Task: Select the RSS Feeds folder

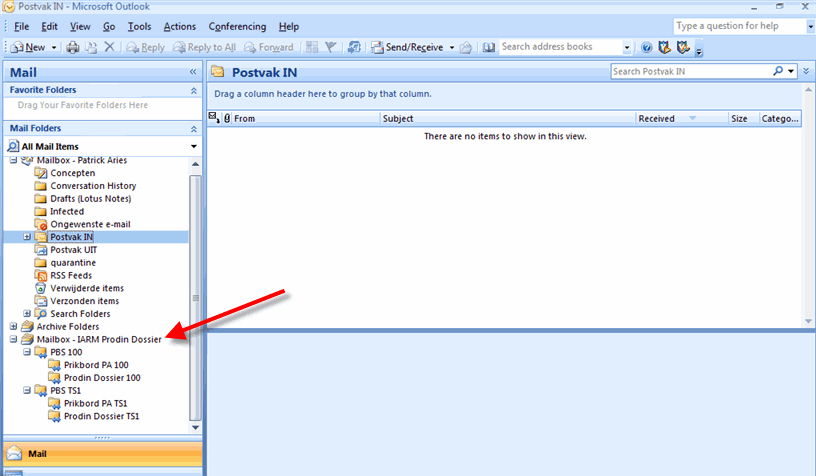Action: (71, 275)
